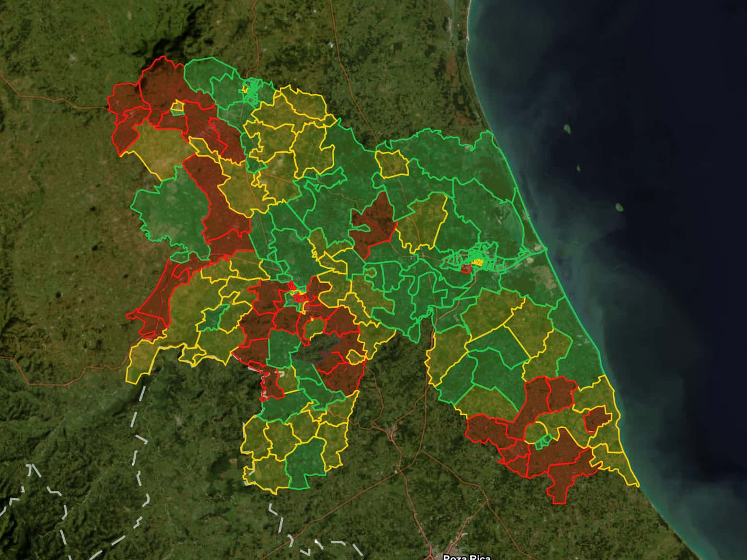Image resolution: width=747 pixels, height=560 pixels.
Task: Select the large red zone surrounded by green in north-center
Action: (373, 223)
